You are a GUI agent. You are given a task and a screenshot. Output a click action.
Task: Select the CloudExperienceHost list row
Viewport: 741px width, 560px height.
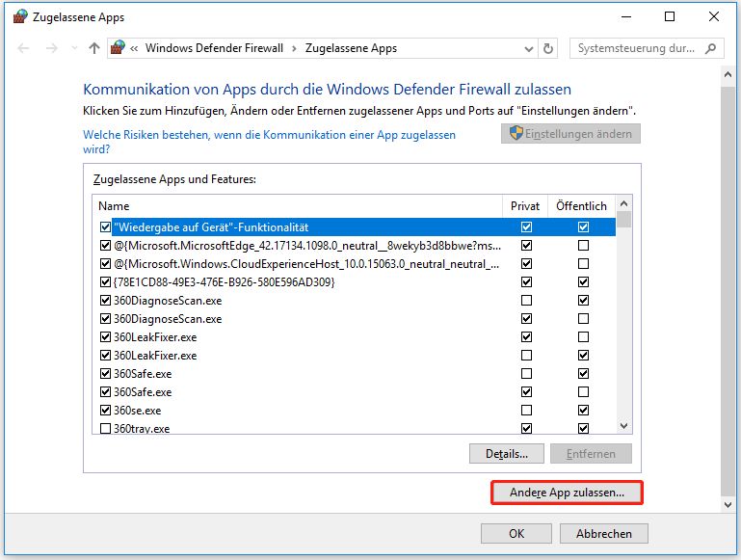pos(354,264)
